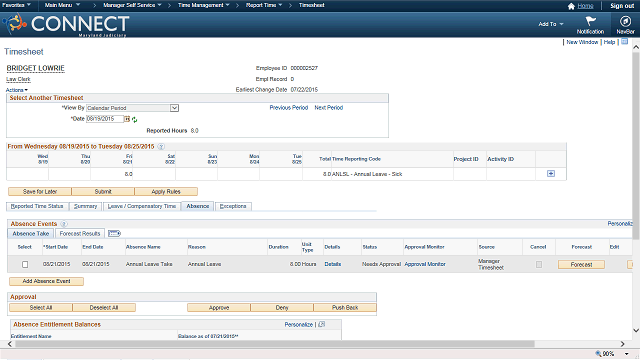
Task: Open the Notification flag icon
Action: 590,21
